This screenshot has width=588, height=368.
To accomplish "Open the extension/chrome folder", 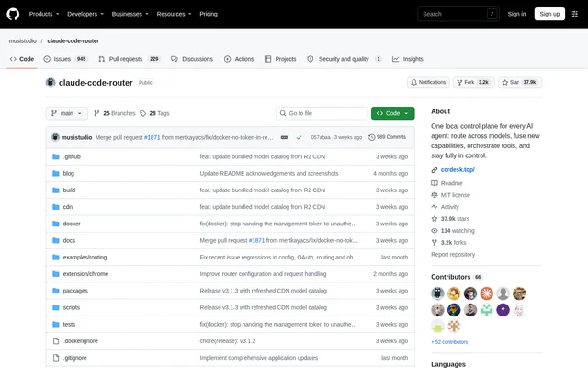I will coord(85,274).
